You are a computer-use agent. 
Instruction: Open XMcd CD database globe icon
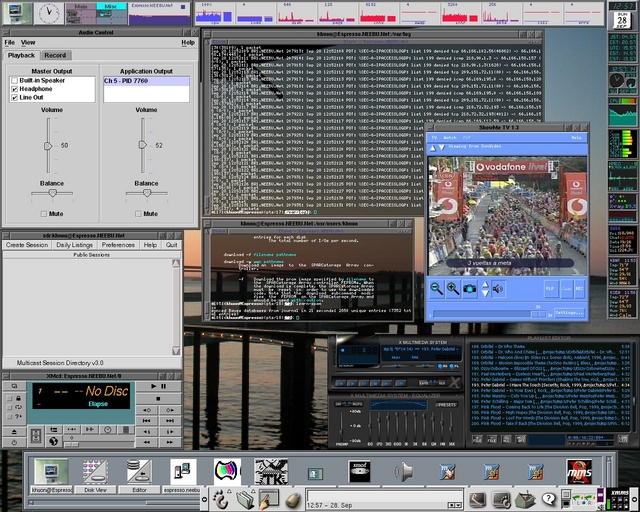pyautogui.click(x=54, y=441)
